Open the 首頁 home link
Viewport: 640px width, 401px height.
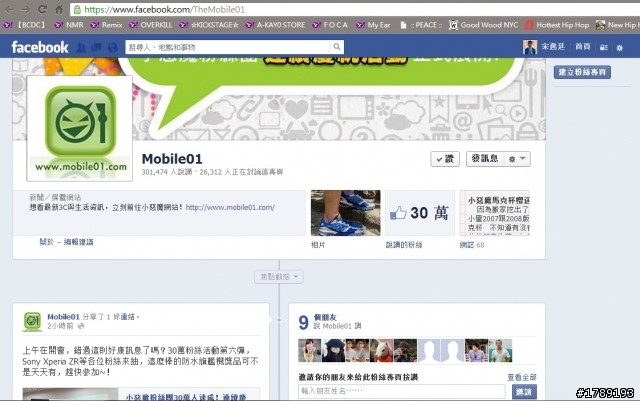pos(583,47)
